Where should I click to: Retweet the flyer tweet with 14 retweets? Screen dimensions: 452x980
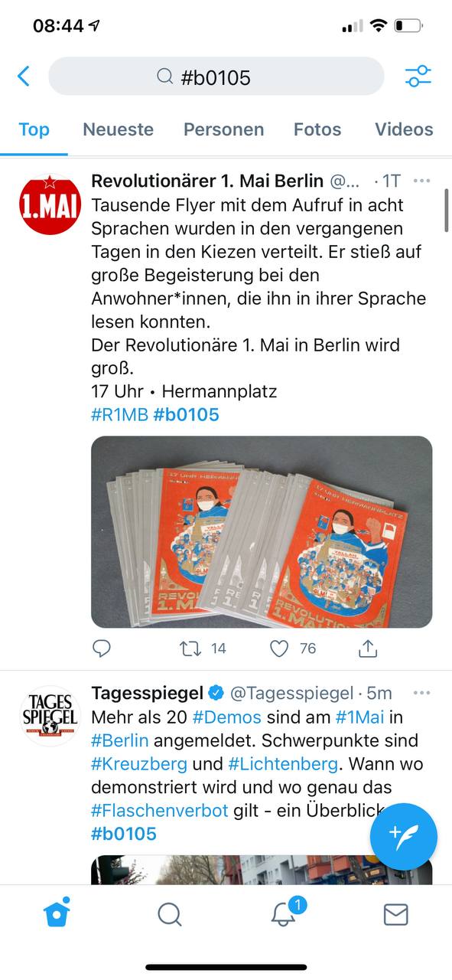190,648
